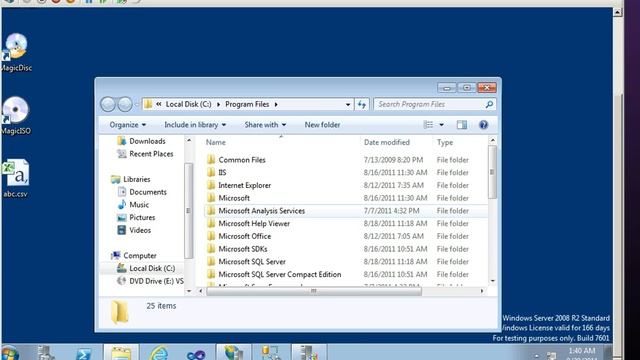This screenshot has width=640, height=360.
Task: Select Downloads in navigation pane
Action: coord(141,141)
